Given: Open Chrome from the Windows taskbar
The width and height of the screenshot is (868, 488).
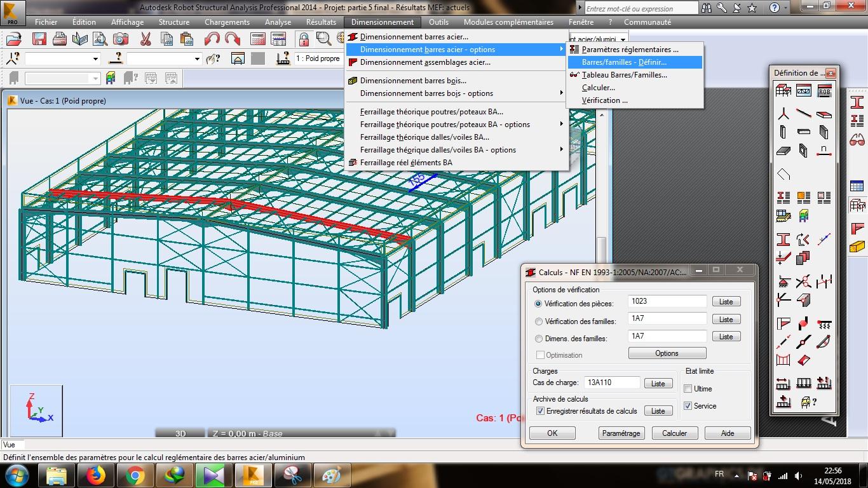Looking at the screenshot, I should [135, 475].
